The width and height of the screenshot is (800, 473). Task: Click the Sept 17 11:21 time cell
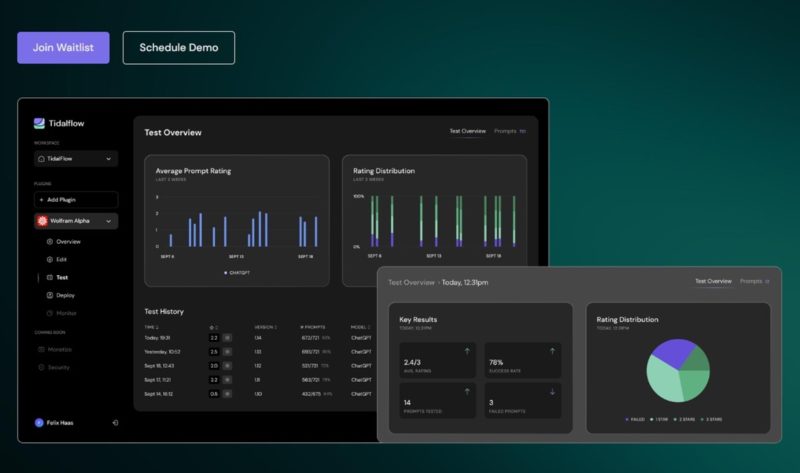click(158, 380)
